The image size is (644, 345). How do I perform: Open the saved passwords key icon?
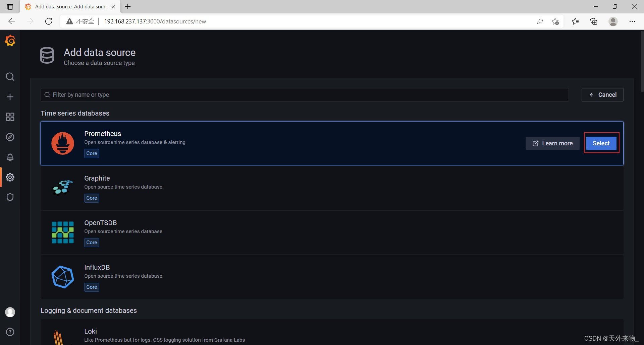(540, 21)
